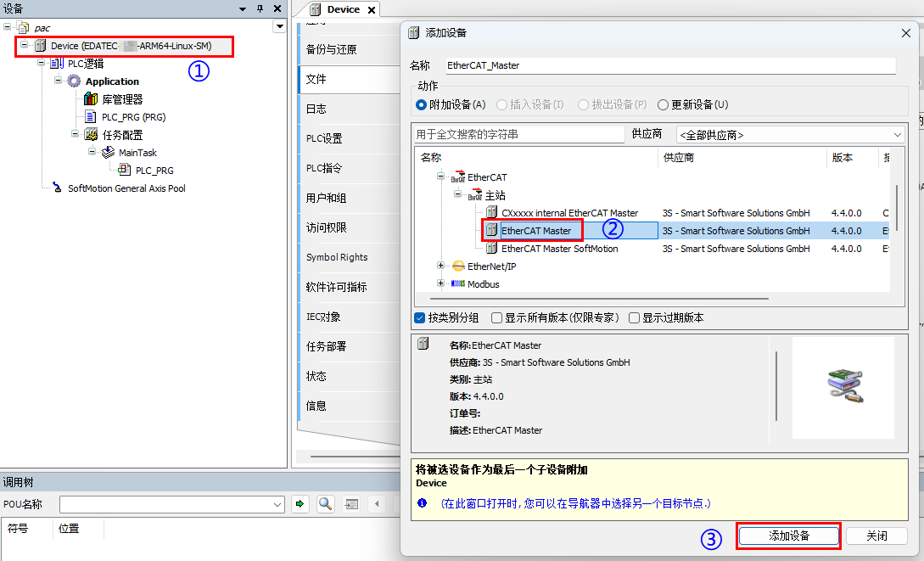Click the EtherCAT Master SoftMotion device icon
This screenshot has width=924, height=561.
point(491,249)
